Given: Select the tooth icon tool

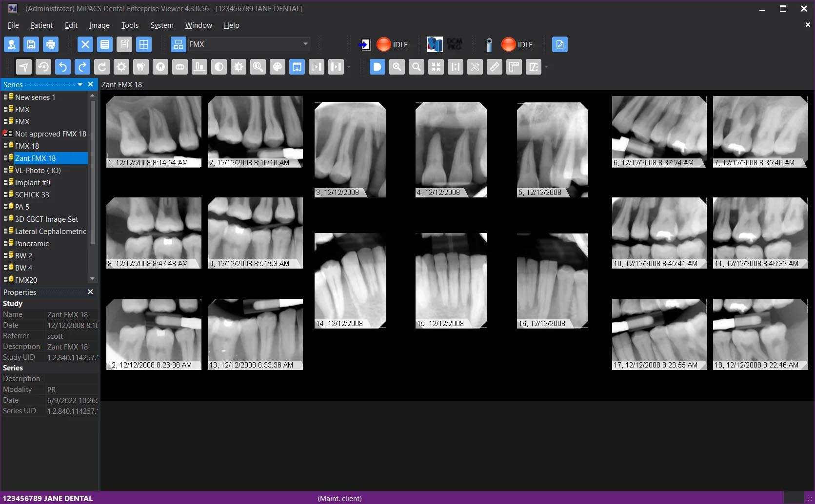Looking at the screenshot, I should [x=141, y=67].
